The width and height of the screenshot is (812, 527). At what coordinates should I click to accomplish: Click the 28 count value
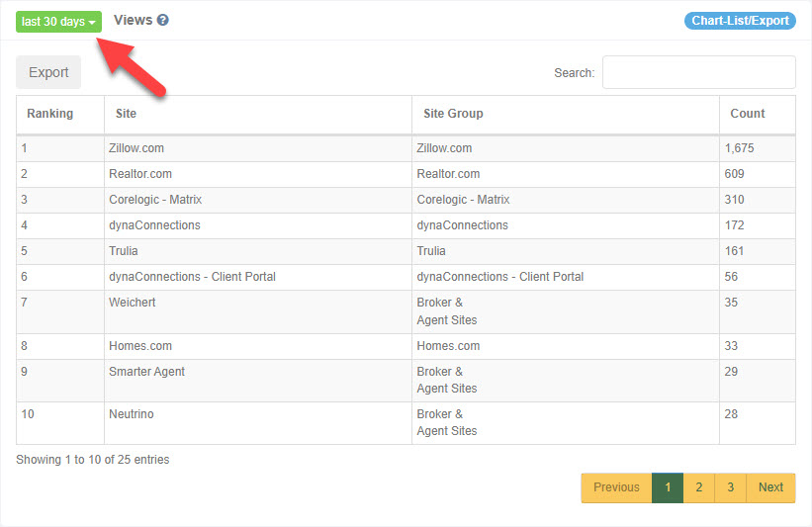click(x=731, y=414)
